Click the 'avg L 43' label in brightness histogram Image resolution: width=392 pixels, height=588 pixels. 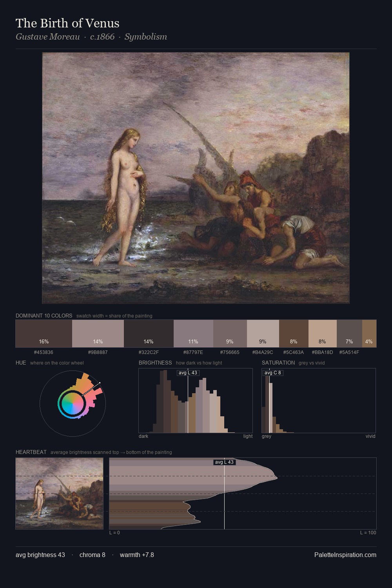188,373
